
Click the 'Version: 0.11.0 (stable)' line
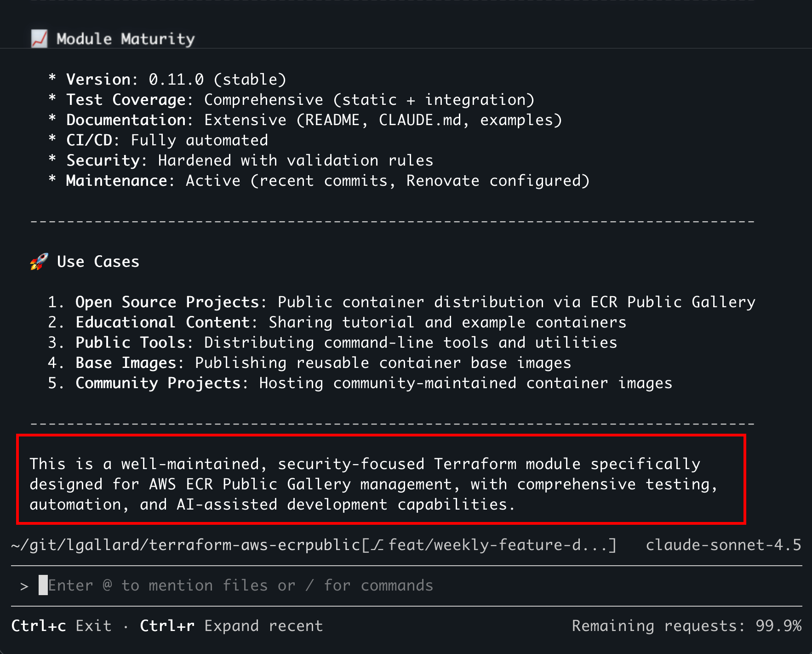[x=176, y=80]
